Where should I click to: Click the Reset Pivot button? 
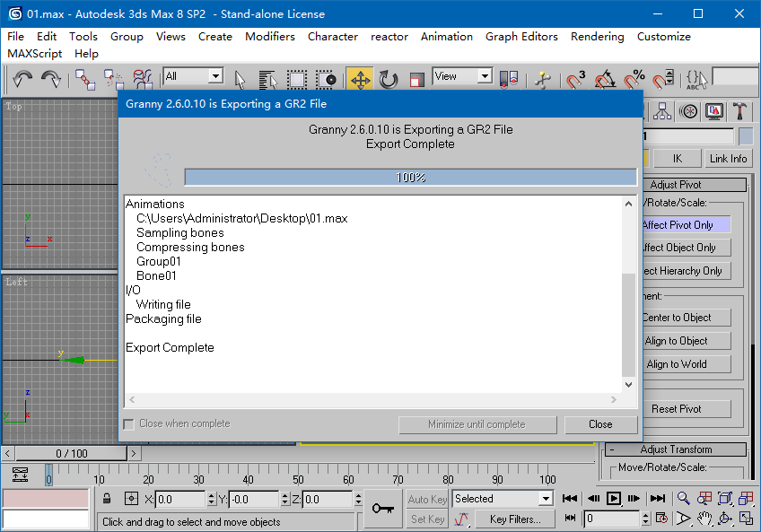tap(686, 409)
